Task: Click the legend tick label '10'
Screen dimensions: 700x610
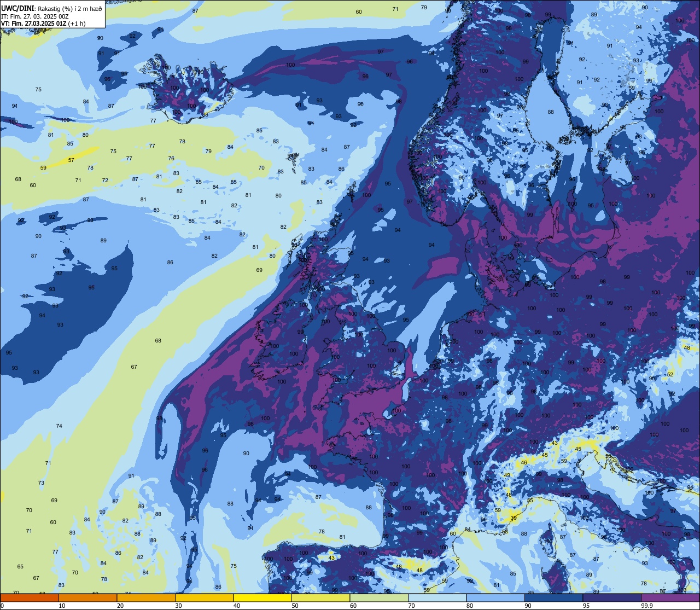Action: point(62,606)
